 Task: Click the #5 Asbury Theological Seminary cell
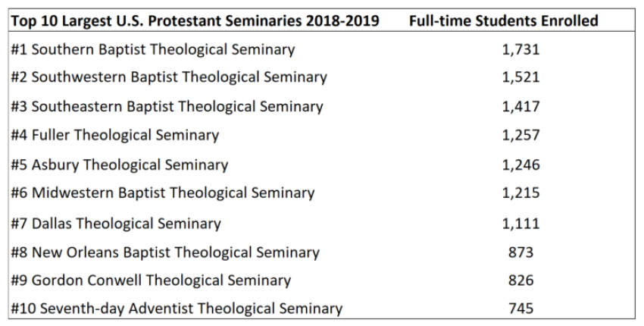click(x=120, y=165)
